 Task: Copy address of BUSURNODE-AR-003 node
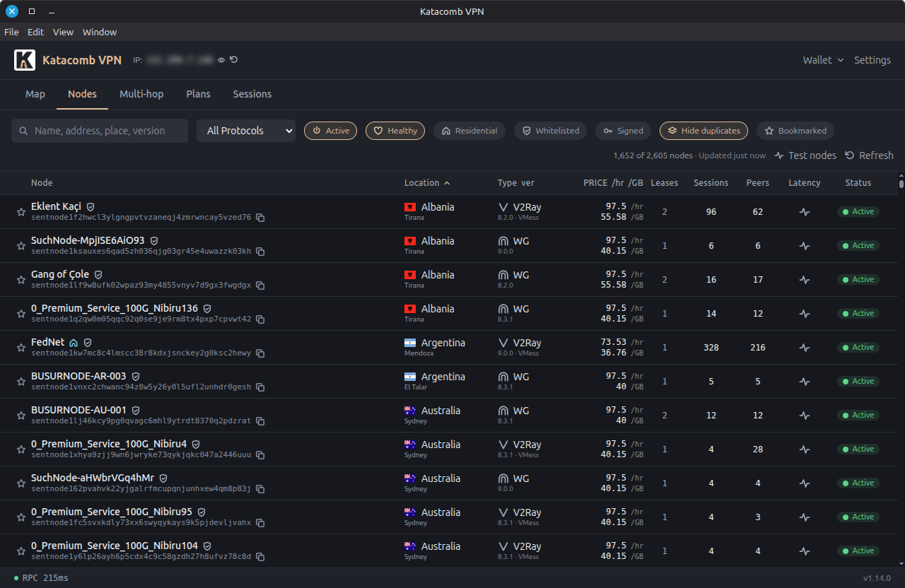point(260,387)
